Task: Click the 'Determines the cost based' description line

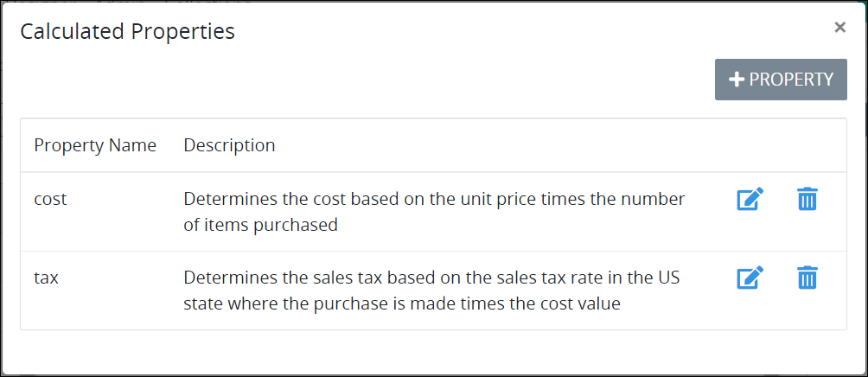Action: (x=435, y=199)
